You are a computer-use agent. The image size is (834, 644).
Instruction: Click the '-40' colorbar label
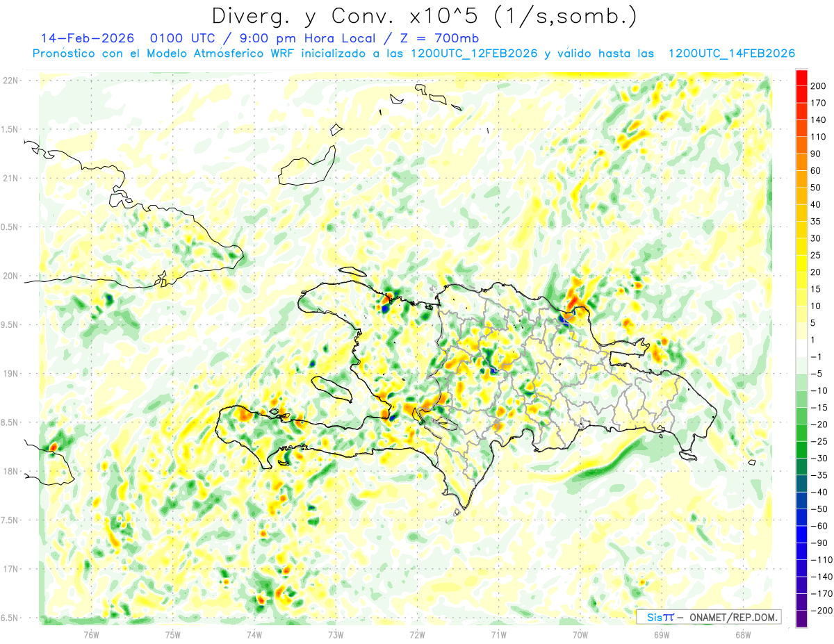[x=820, y=493]
